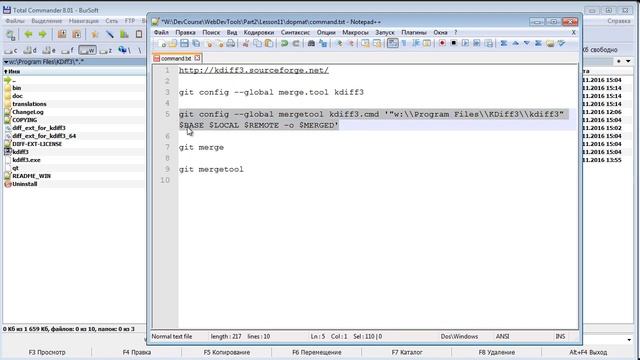Open the network neighborhood drive icon
Viewport: 640px width, 360px height.
point(124,50)
